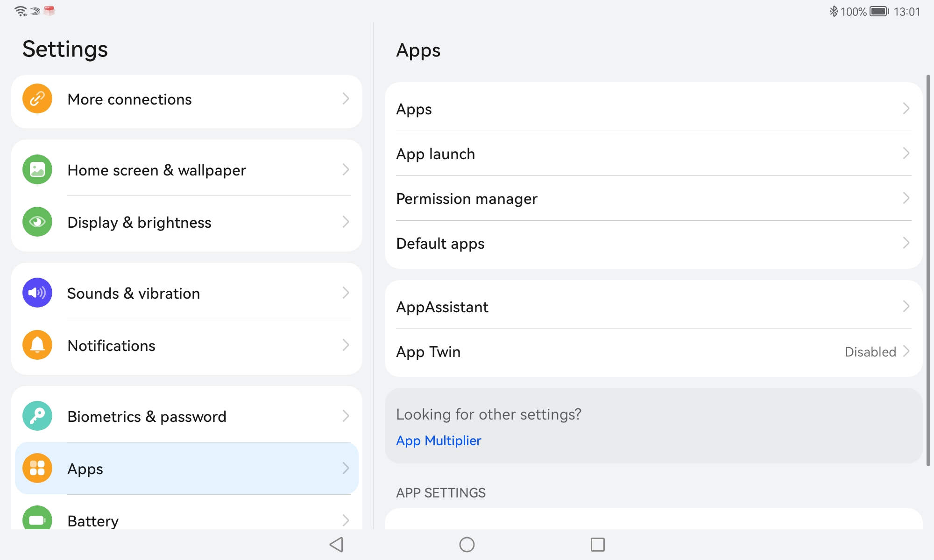Follow the App Multiplier link
Image resolution: width=934 pixels, height=560 pixels.
[439, 441]
